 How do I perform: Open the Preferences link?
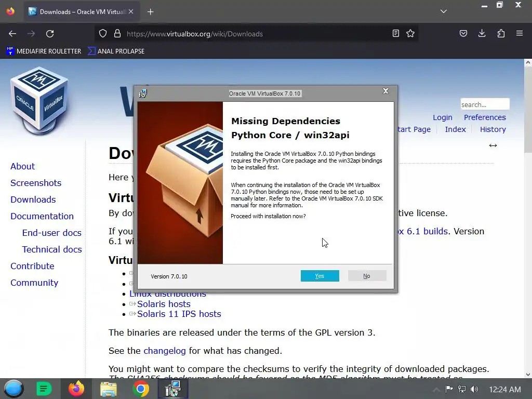(485, 117)
